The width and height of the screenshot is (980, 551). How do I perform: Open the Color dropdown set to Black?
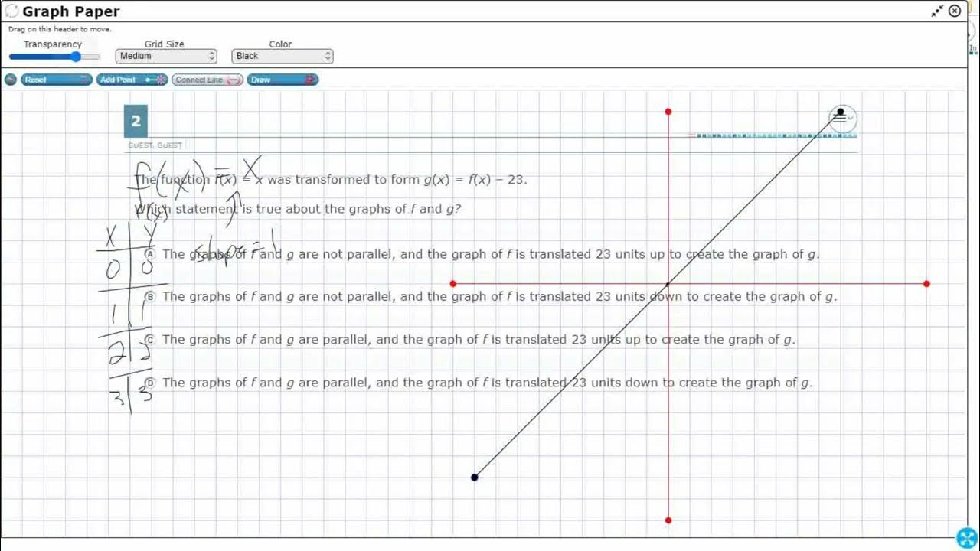283,56
